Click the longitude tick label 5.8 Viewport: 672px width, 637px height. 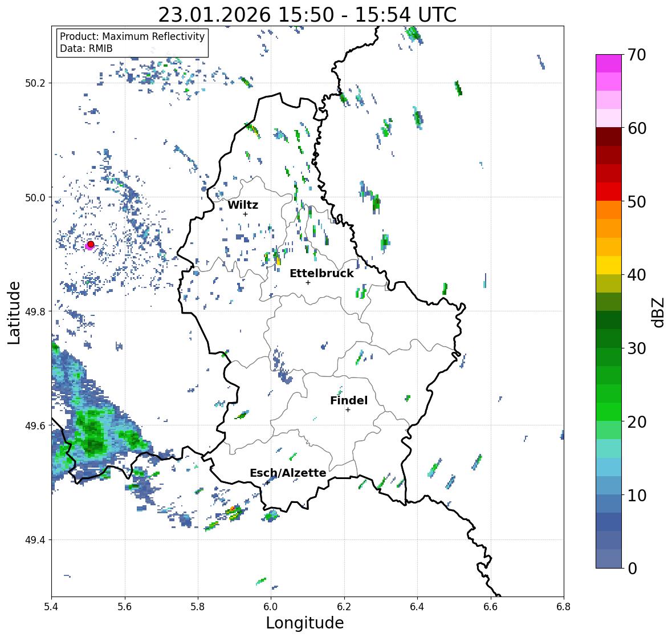(198, 607)
